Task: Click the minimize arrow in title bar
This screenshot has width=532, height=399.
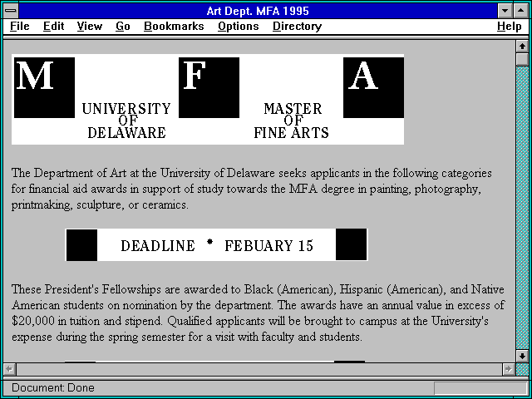Action: click(505, 11)
